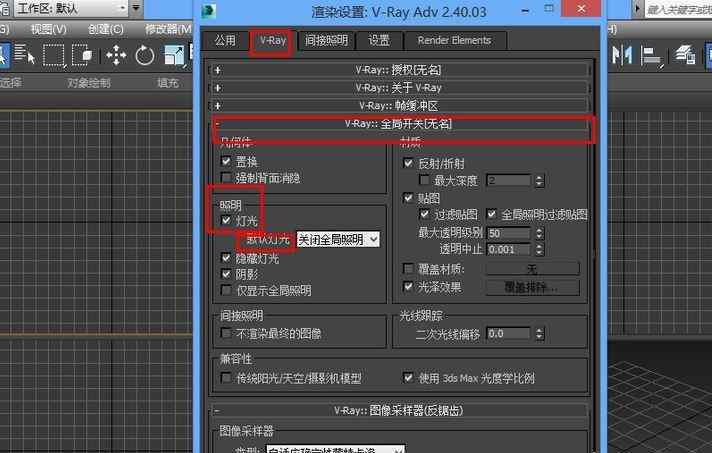The image size is (712, 453).
Task: Expand V-Ray:: 帧缓冲区 rollout
Action: click(x=400, y=106)
